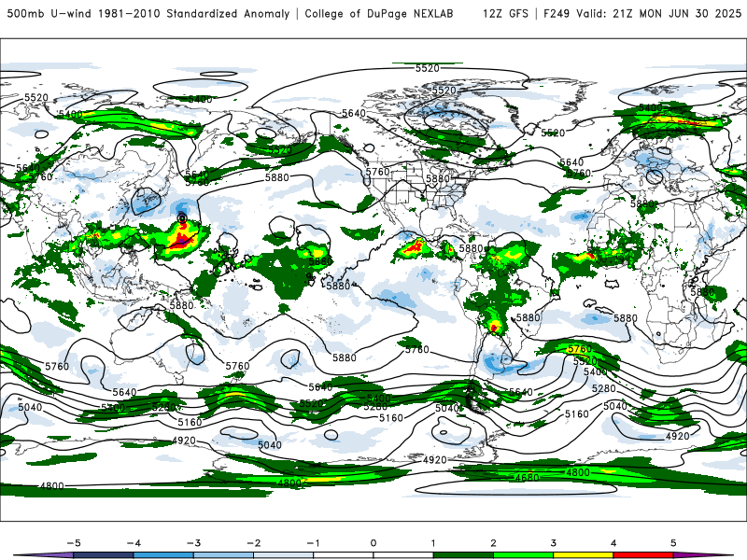Select the navy -5 to -4 colorbar segment

104,555
